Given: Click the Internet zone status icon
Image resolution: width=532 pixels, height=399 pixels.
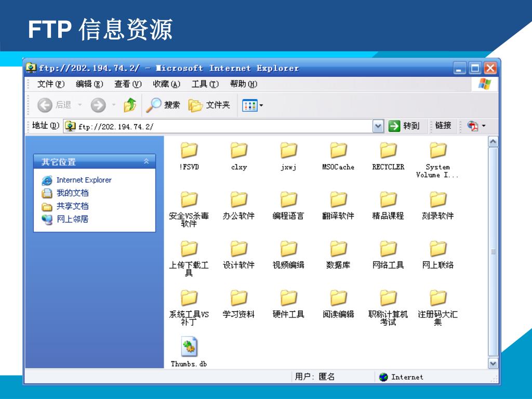Looking at the screenshot, I should tap(383, 377).
